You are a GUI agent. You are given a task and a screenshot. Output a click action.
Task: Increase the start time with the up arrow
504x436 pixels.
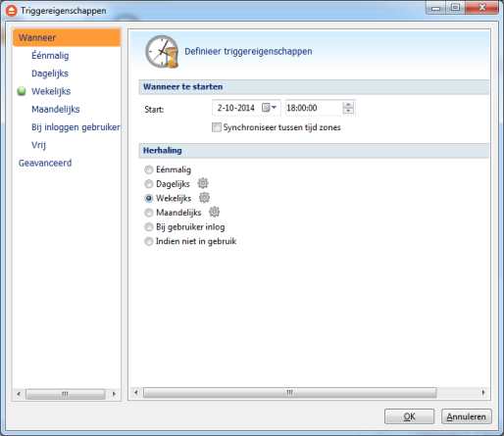pos(348,105)
